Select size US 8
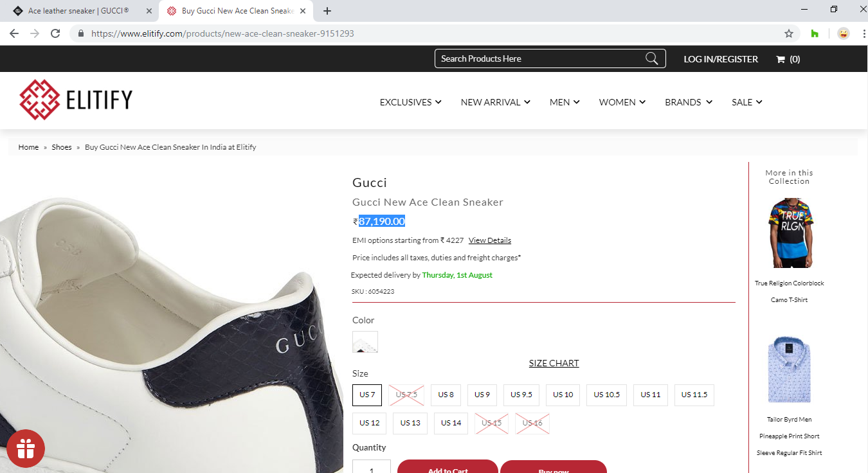Image resolution: width=868 pixels, height=473 pixels. [x=446, y=395]
